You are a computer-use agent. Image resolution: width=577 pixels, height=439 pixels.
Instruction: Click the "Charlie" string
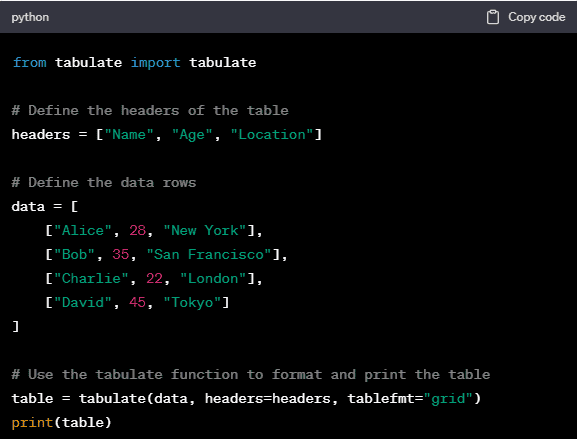click(x=91, y=279)
